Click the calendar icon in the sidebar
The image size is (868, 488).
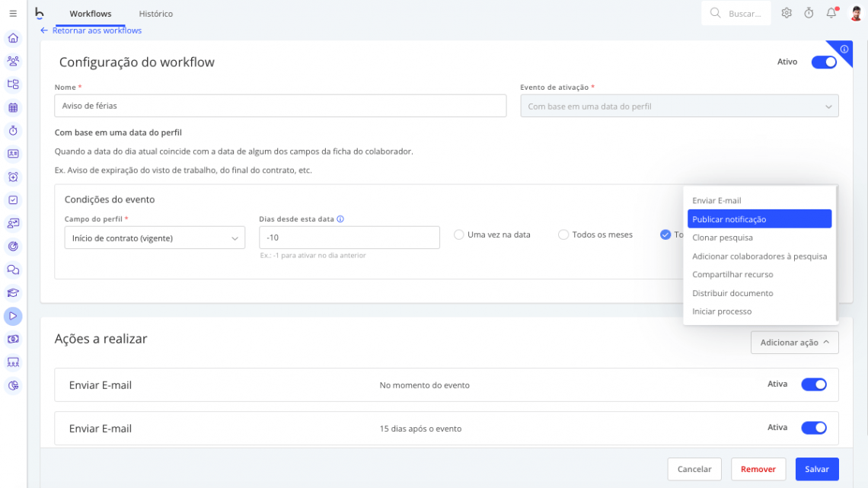[12, 107]
